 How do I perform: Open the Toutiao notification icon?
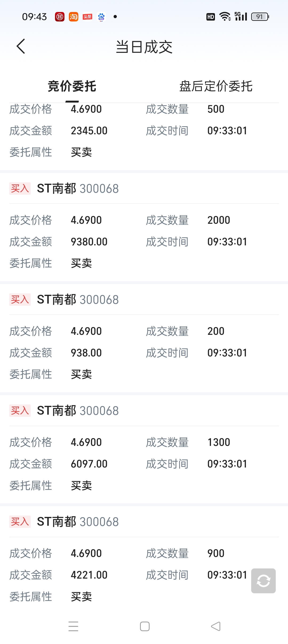pyautogui.click(x=87, y=17)
